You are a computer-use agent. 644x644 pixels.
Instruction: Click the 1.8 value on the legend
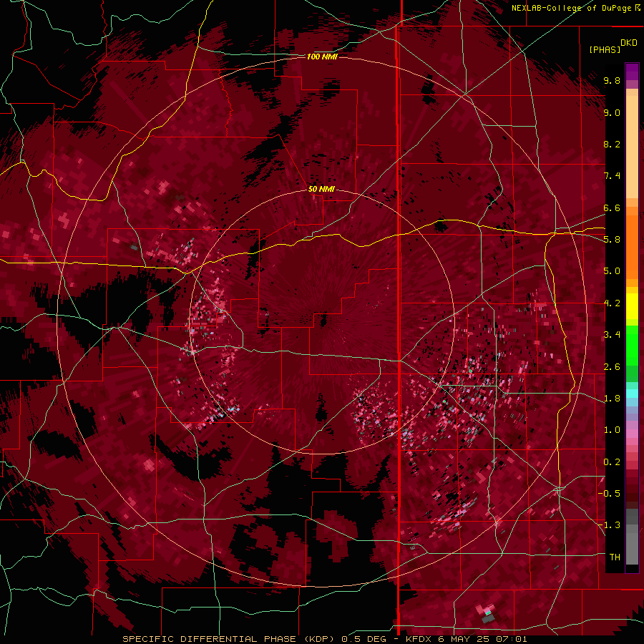tap(612, 399)
